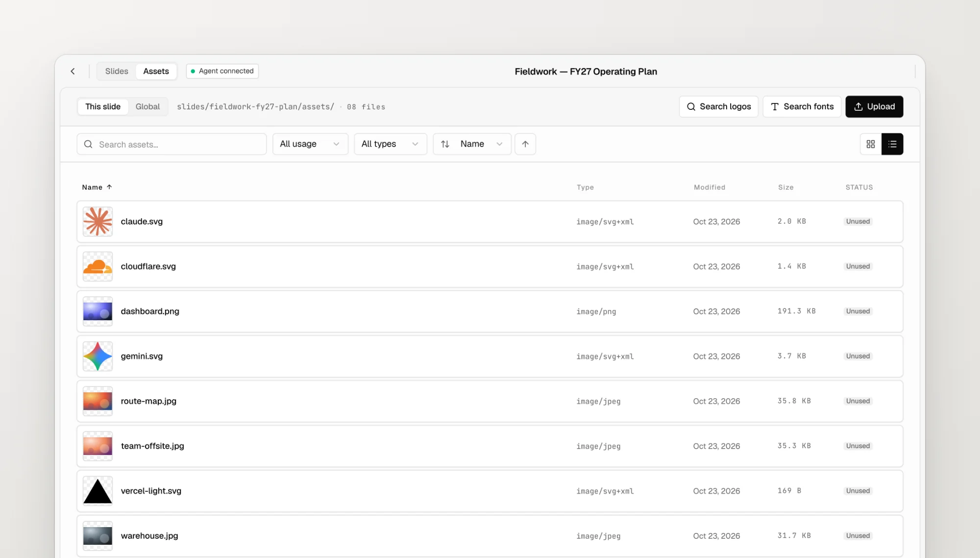This screenshot has height=558, width=980.
Task: Open Search logos
Action: point(719,107)
